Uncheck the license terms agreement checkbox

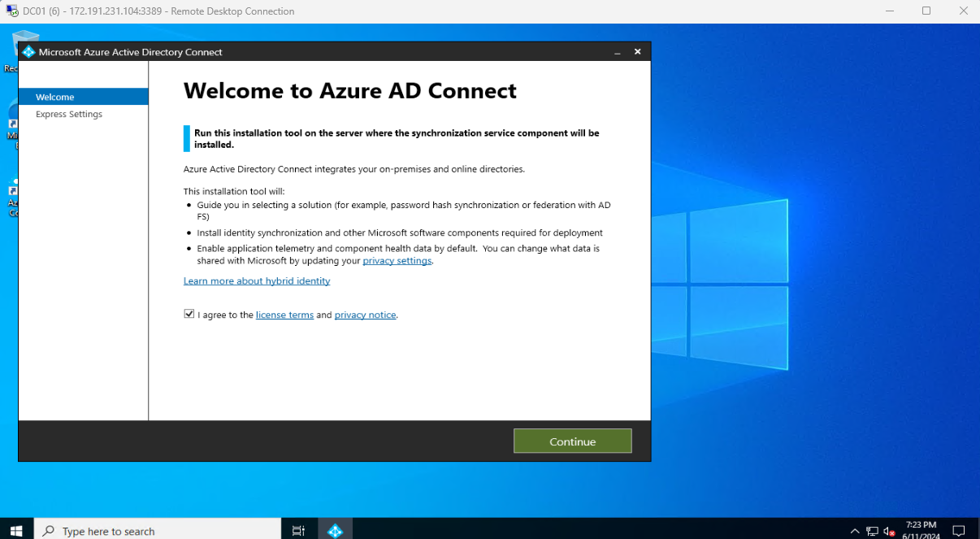189,314
